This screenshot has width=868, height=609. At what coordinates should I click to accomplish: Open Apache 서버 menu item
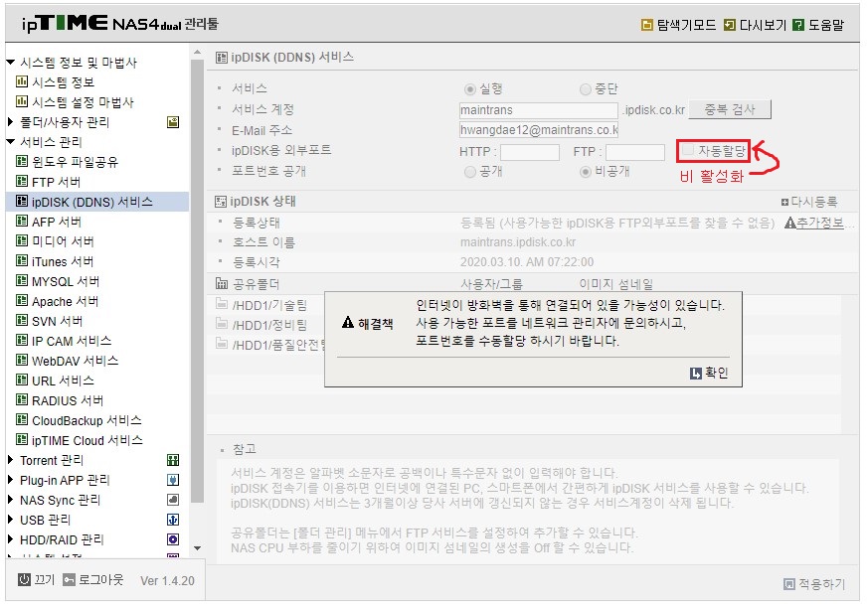[65, 301]
